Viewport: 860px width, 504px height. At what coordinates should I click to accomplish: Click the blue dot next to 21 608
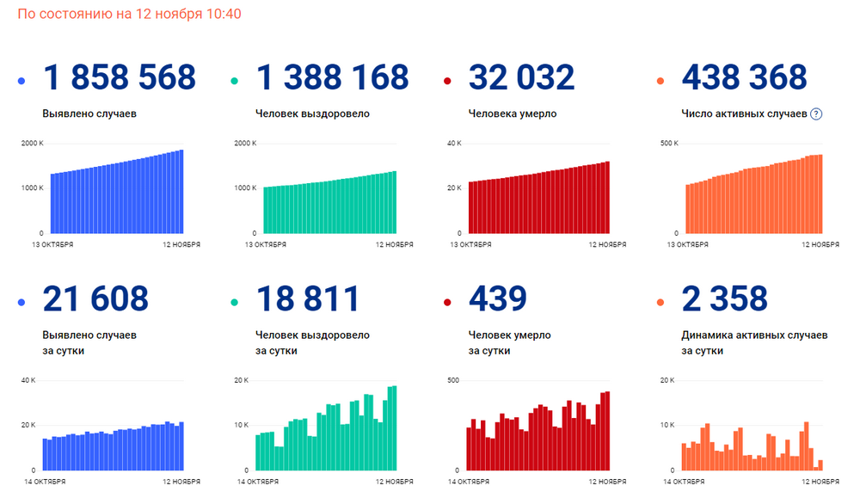click(21, 302)
